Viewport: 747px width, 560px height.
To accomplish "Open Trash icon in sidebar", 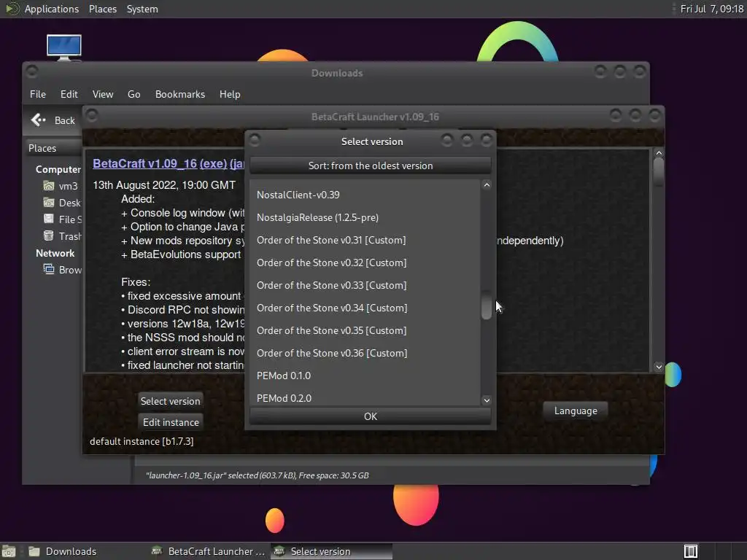I will coord(49,236).
